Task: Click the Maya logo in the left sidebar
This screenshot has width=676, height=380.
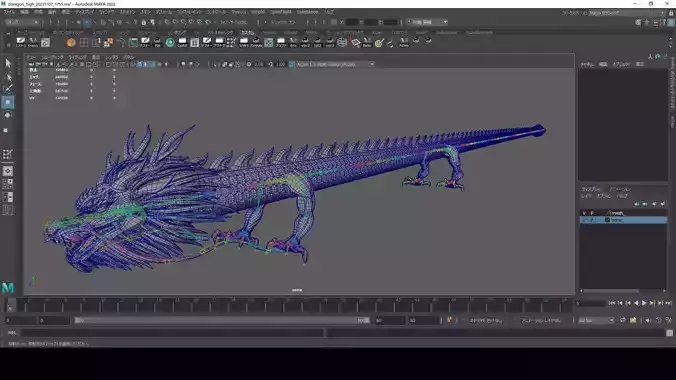Action: (8, 287)
